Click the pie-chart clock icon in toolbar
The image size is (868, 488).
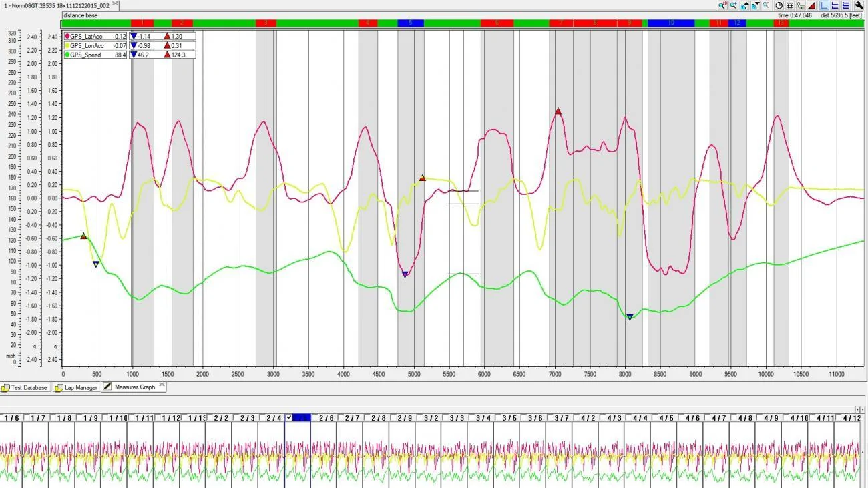pos(779,5)
